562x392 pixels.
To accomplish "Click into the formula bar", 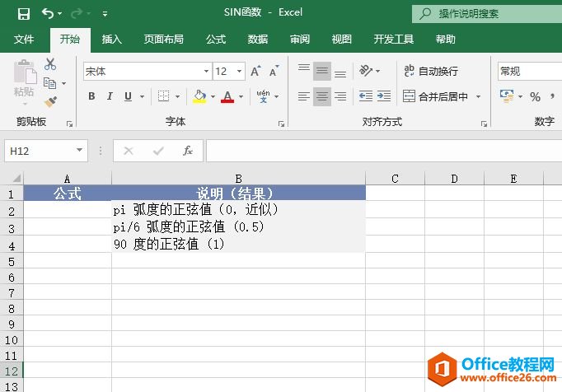I will click(x=384, y=151).
